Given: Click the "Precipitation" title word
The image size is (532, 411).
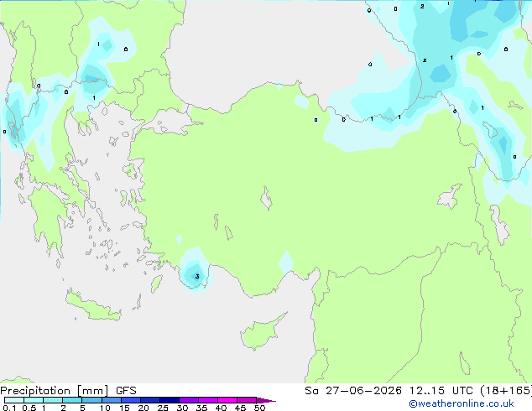Looking at the screenshot, I should pos(35,391).
